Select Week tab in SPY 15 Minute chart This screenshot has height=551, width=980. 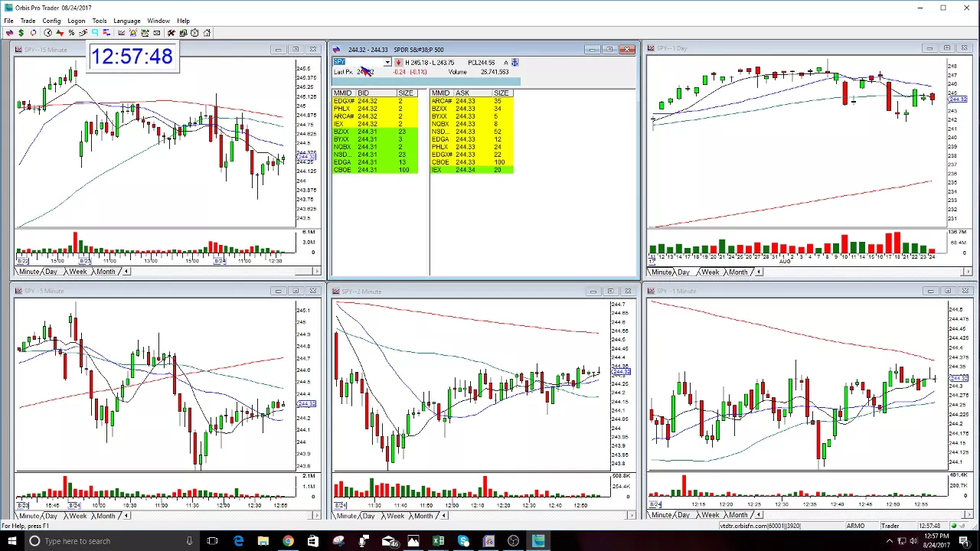pyautogui.click(x=77, y=272)
